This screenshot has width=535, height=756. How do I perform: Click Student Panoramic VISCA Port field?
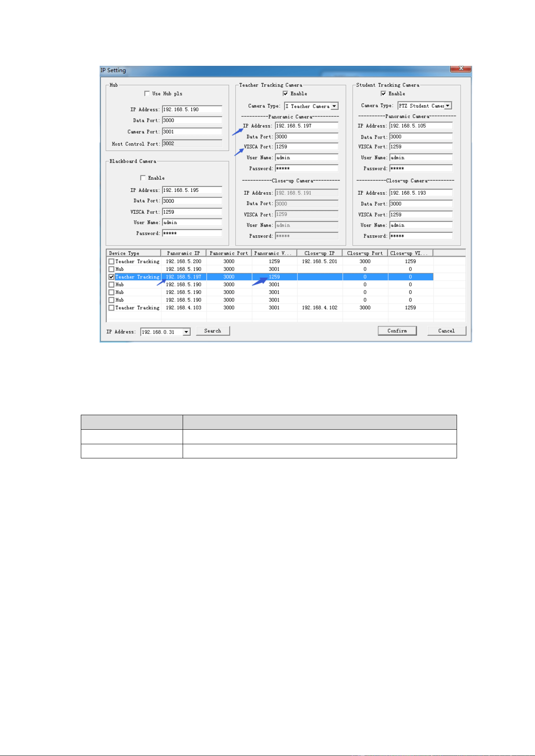pos(421,147)
